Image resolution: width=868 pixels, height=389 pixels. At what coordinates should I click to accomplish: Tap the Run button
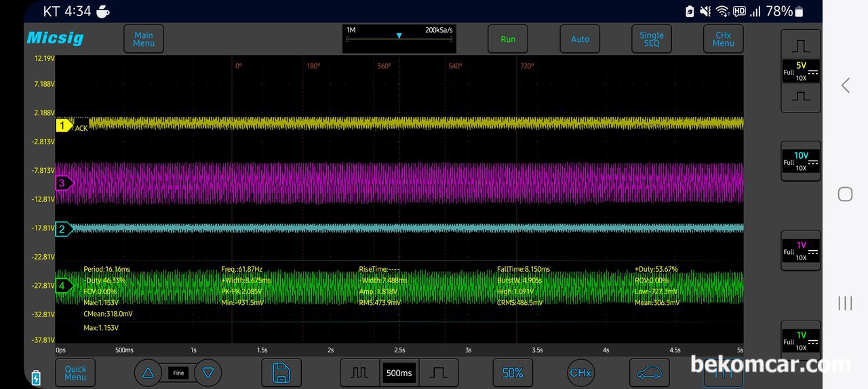[508, 39]
